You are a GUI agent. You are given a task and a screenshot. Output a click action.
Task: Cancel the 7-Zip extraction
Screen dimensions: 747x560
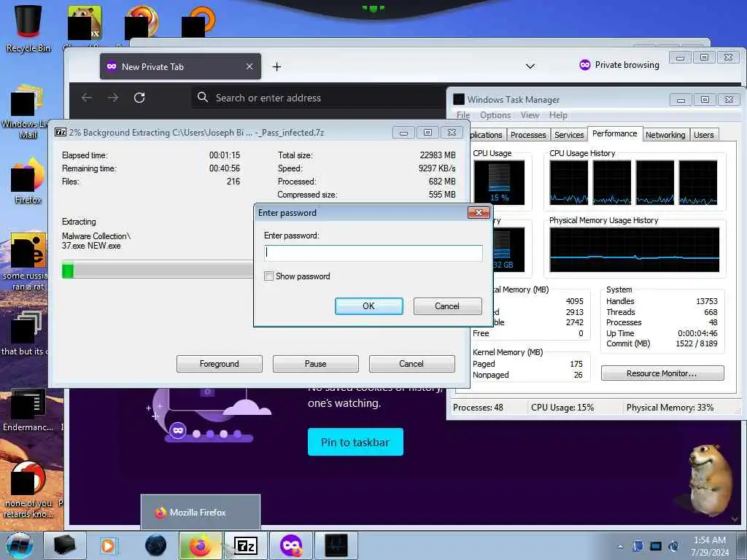pyautogui.click(x=411, y=364)
